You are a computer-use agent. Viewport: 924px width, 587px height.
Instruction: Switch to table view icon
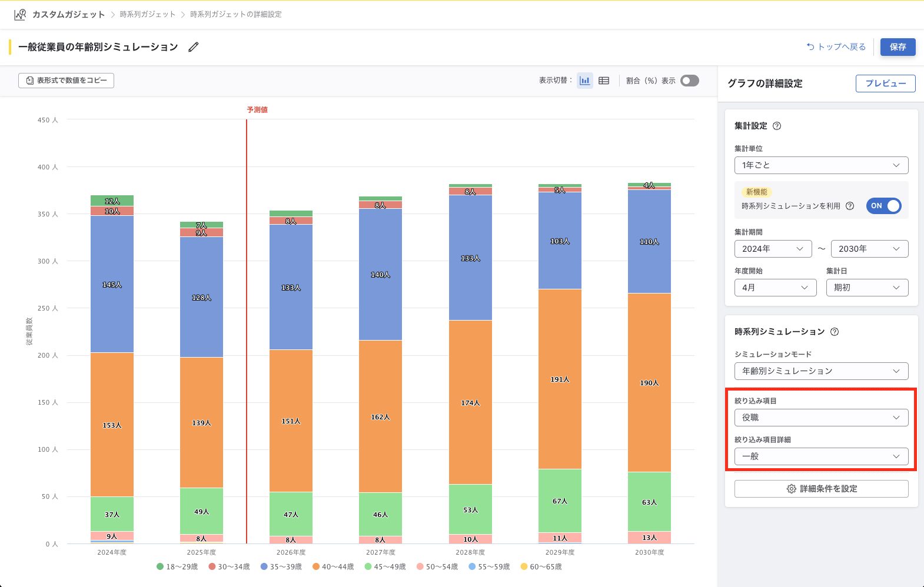coord(604,81)
